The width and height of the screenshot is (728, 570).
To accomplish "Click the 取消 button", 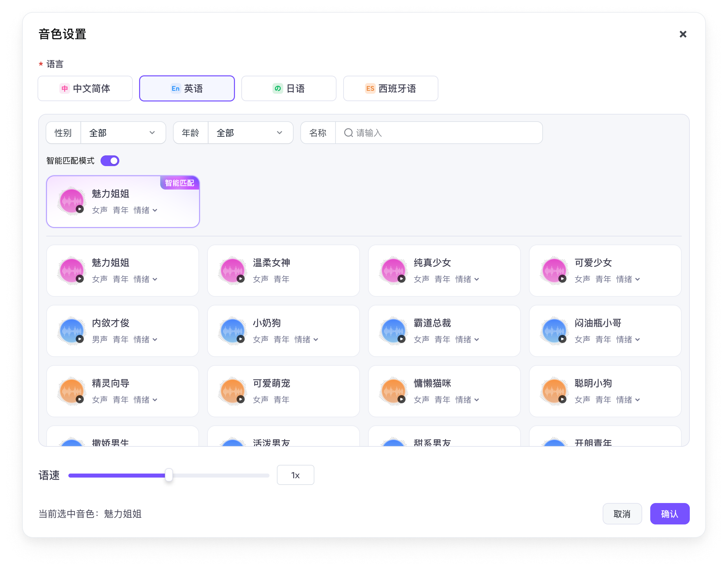I will point(622,514).
